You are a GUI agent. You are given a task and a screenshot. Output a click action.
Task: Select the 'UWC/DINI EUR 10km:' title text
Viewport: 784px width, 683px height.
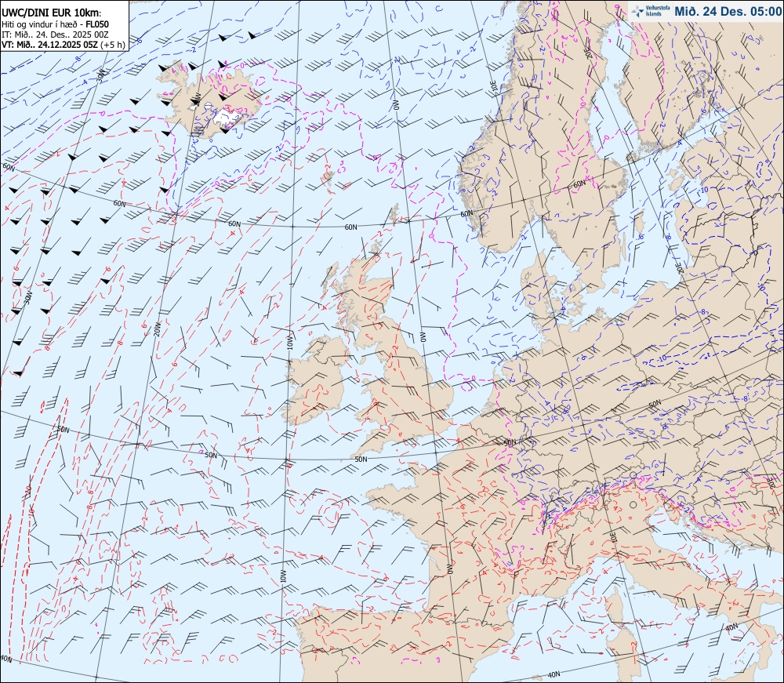pyautogui.click(x=52, y=13)
